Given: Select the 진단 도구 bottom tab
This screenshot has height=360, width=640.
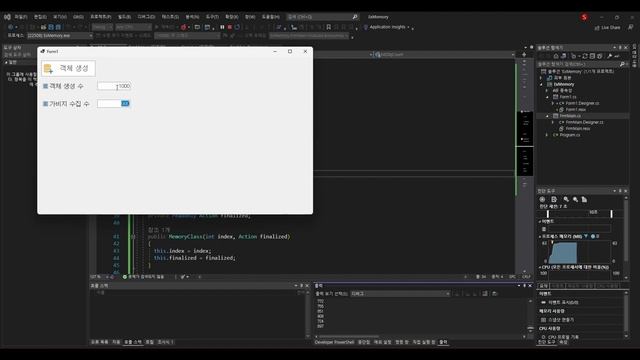Looking at the screenshot, I should [x=547, y=342].
